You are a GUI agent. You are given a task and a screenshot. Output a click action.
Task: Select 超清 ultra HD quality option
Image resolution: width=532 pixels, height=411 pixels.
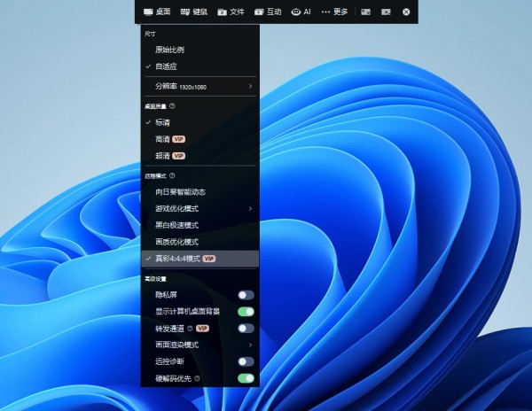click(x=200, y=156)
